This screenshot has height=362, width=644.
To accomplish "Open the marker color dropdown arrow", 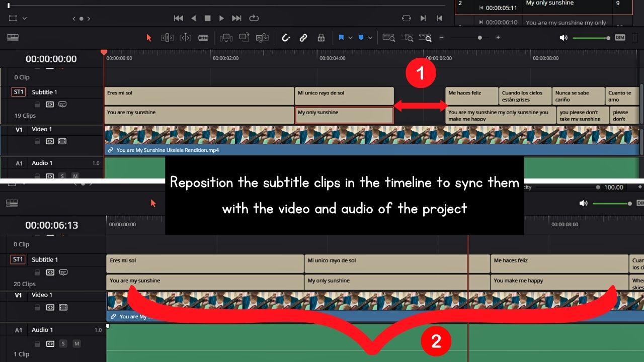I will [371, 37].
